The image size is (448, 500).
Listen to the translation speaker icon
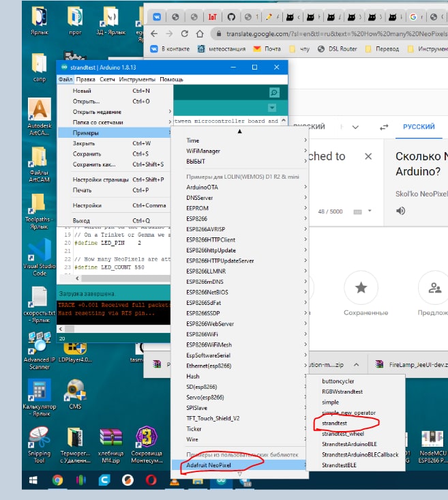click(x=400, y=211)
